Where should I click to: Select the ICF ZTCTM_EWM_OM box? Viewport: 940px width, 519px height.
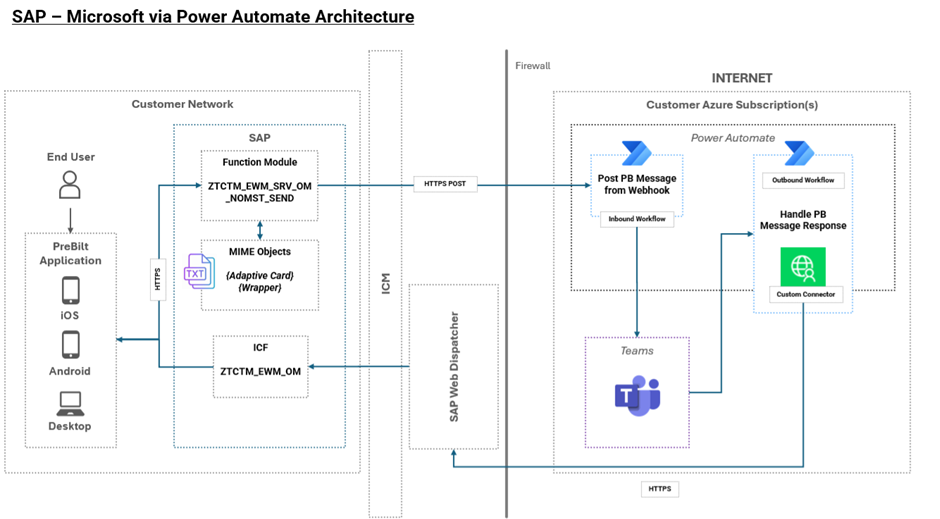coord(260,367)
